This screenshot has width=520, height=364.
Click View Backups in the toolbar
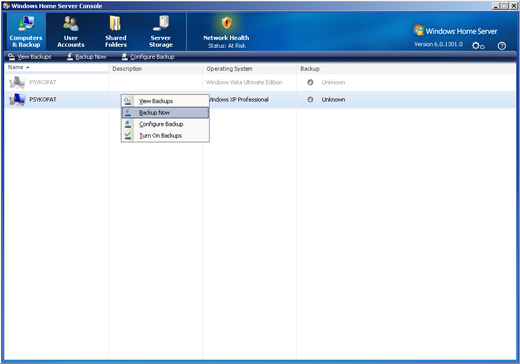pyautogui.click(x=30, y=57)
